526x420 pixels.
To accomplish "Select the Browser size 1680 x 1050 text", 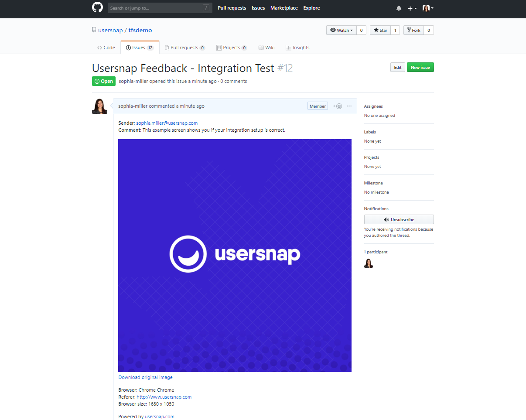I will (146, 404).
